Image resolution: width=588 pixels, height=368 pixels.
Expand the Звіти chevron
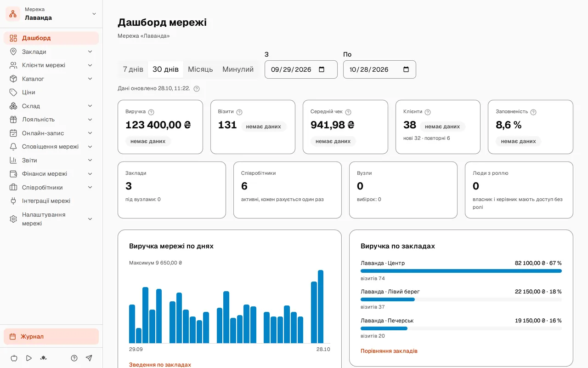pos(90,160)
